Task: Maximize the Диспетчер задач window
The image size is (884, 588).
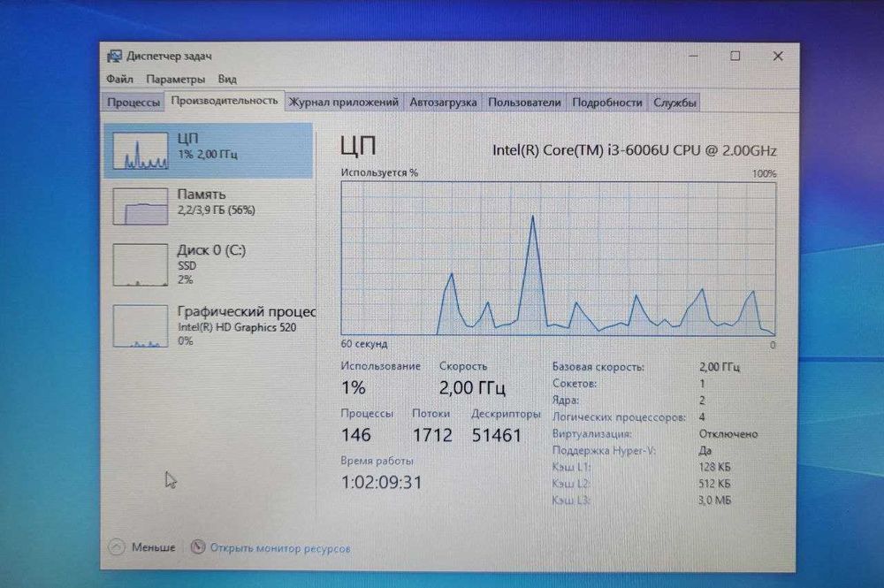Action: click(x=735, y=56)
